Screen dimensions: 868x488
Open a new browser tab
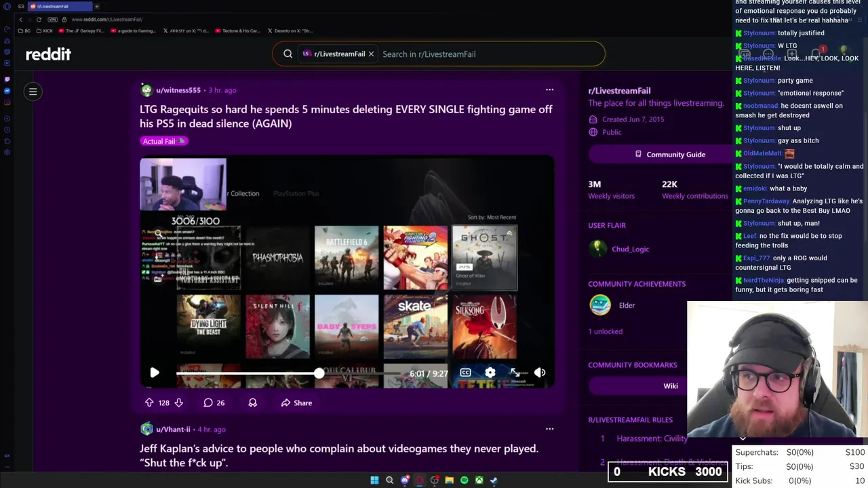click(x=96, y=6)
